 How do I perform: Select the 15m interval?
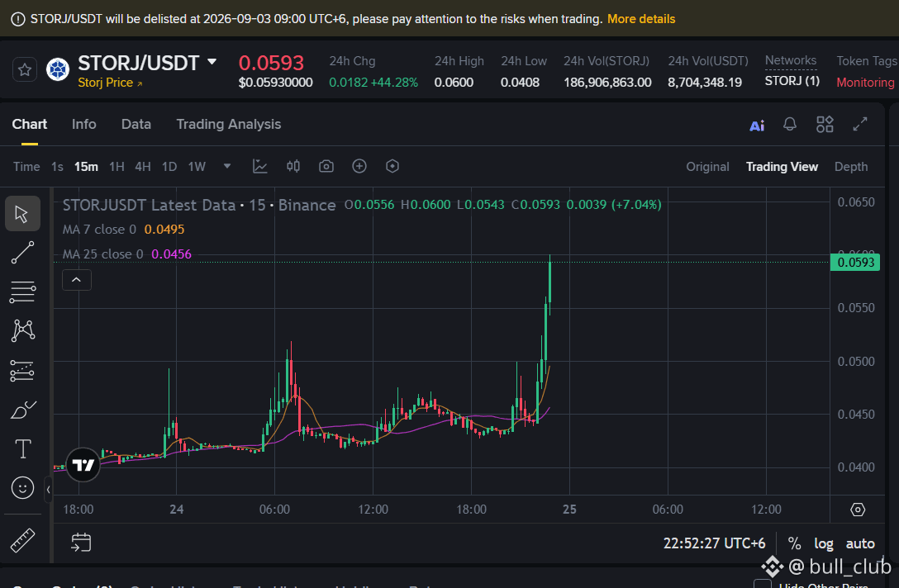point(86,167)
